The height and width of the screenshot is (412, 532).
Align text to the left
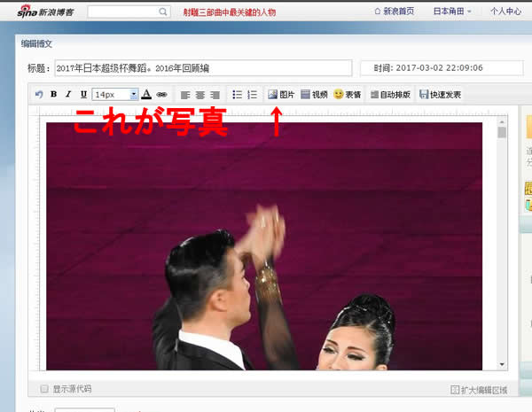click(185, 94)
